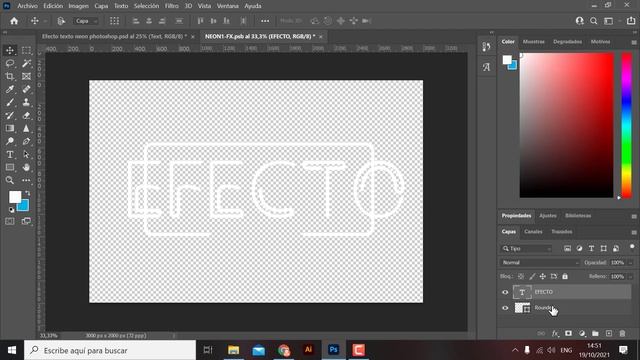The height and width of the screenshot is (360, 640).
Task: Click the Home button in options bar
Action: [x=14, y=21]
